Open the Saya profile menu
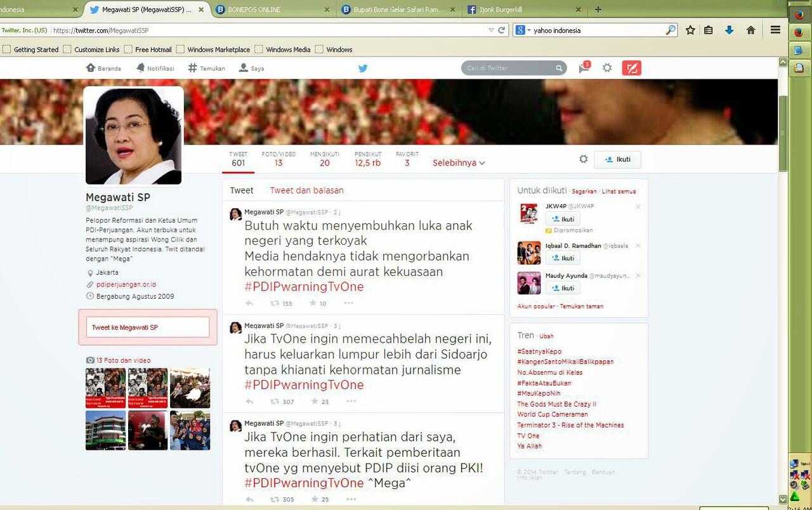 click(x=251, y=68)
